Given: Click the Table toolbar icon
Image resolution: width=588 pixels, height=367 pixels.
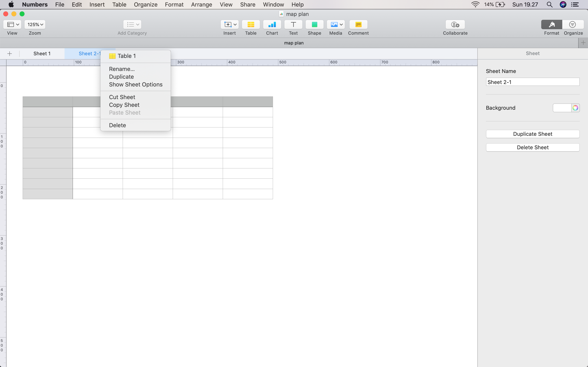Looking at the screenshot, I should pyautogui.click(x=251, y=24).
